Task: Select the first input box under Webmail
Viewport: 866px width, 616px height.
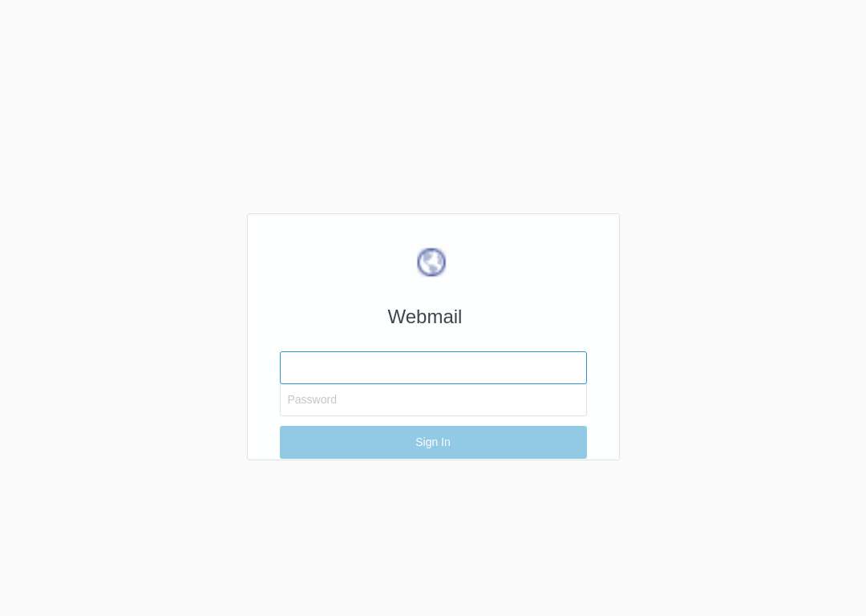Action: click(433, 367)
